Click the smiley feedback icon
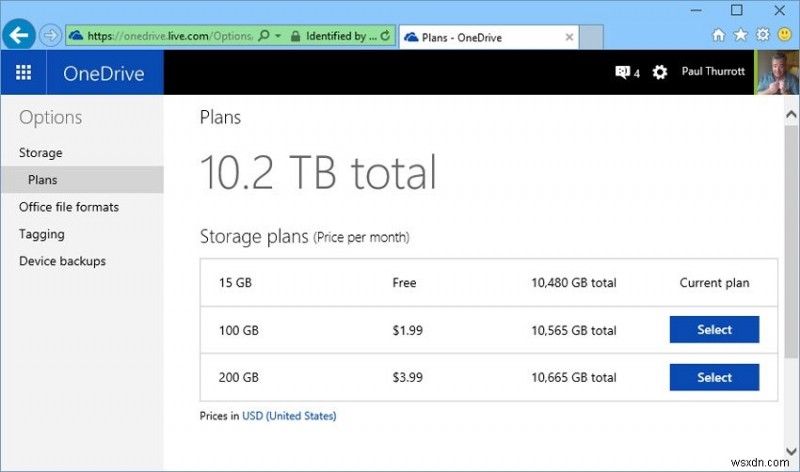The image size is (800, 472). point(784,35)
